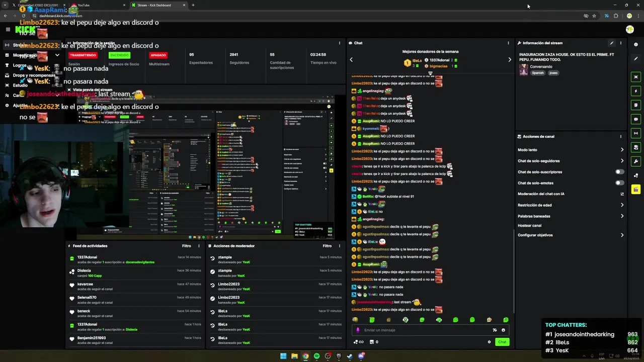Open File Explorer from the taskbar
The width and height of the screenshot is (644, 362).
point(294,356)
